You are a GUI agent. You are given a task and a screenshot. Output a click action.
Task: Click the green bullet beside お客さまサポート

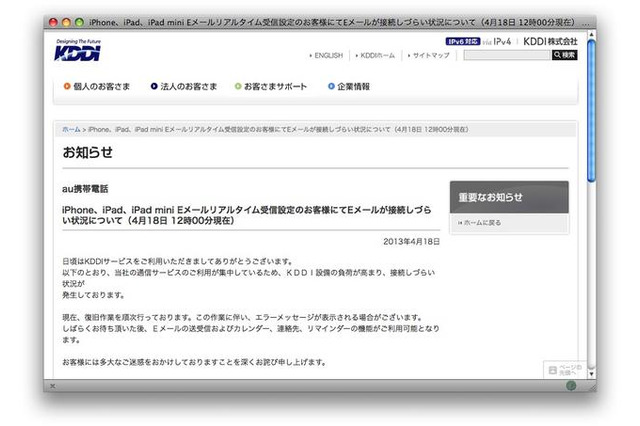(x=238, y=86)
